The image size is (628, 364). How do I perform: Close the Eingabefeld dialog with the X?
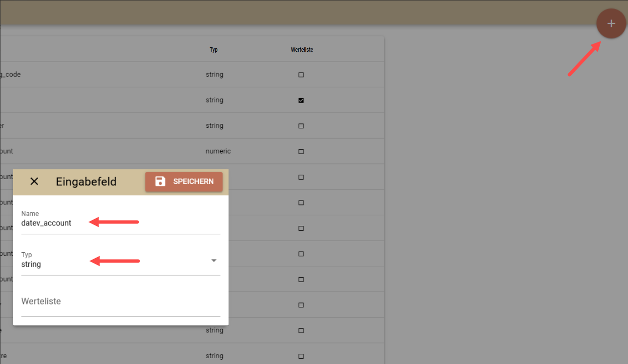[x=34, y=182]
